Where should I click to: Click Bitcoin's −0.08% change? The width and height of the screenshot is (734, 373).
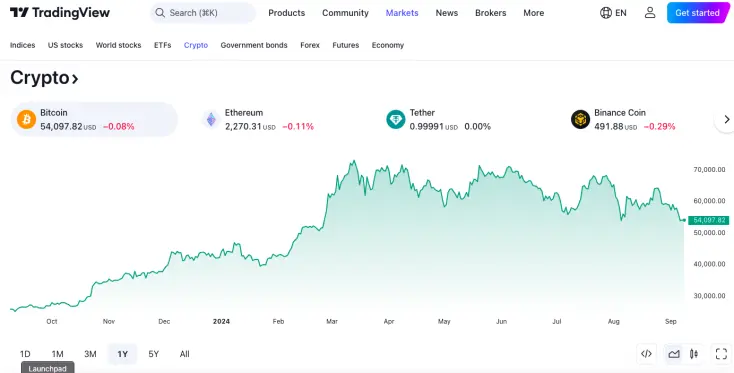click(x=118, y=126)
